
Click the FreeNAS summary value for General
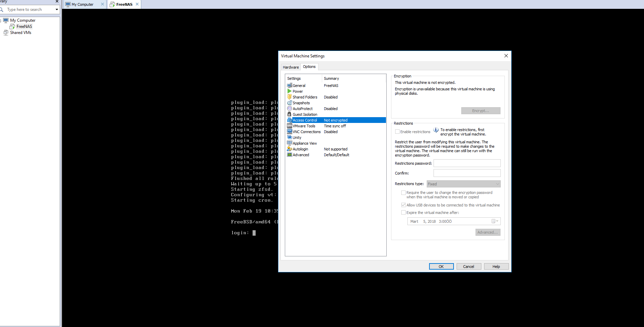tap(331, 86)
